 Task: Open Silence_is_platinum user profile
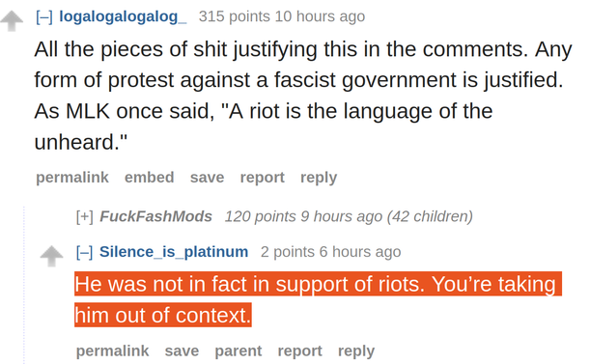tap(174, 252)
